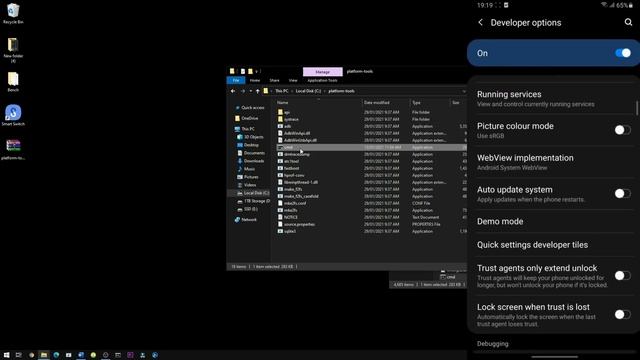640x360 pixels.
Task: Click the Developer options scrollbar indicator
Action: tap(636, 108)
